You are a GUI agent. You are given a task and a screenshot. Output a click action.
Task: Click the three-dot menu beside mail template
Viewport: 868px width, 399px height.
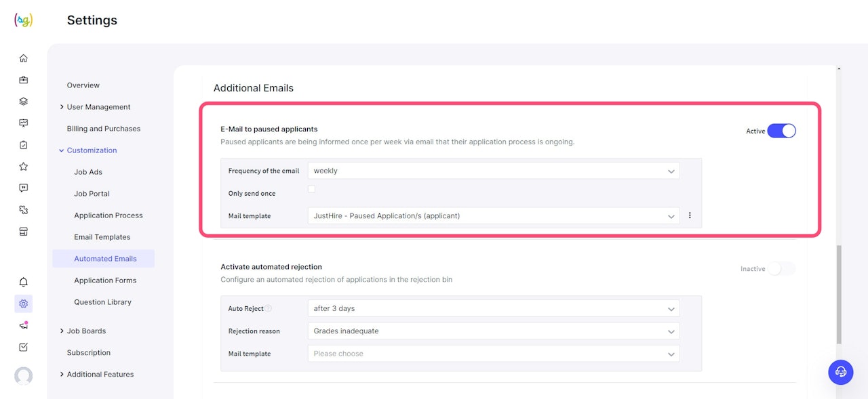690,215
